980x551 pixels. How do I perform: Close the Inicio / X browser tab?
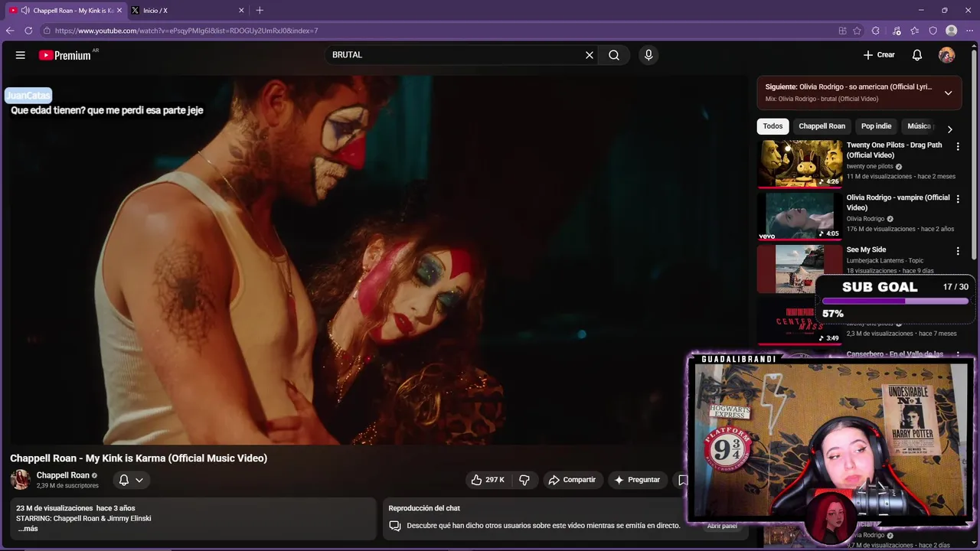click(242, 11)
